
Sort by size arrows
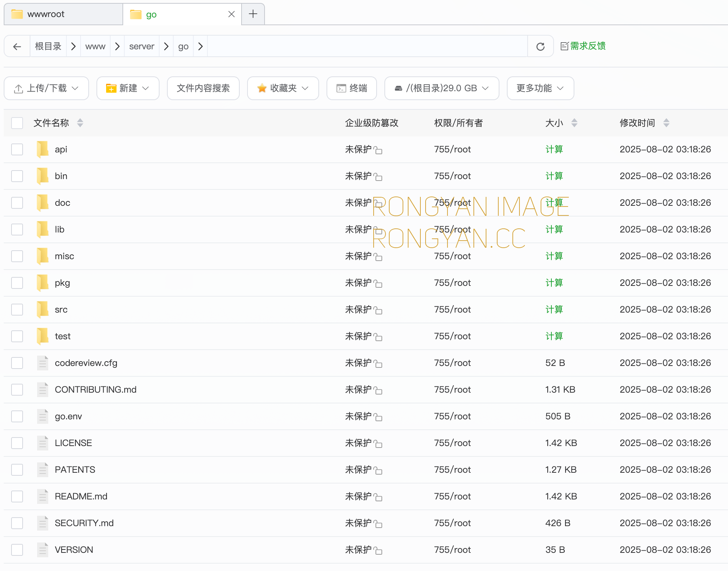(x=574, y=123)
